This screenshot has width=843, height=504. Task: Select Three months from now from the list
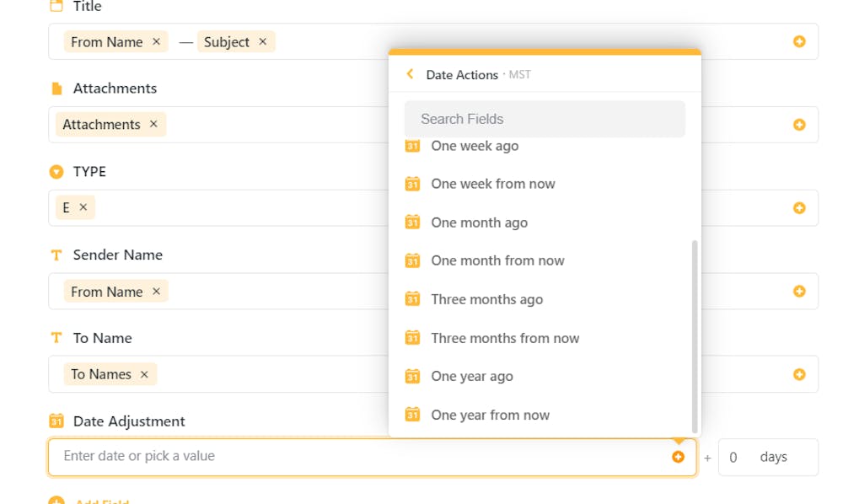click(x=505, y=338)
